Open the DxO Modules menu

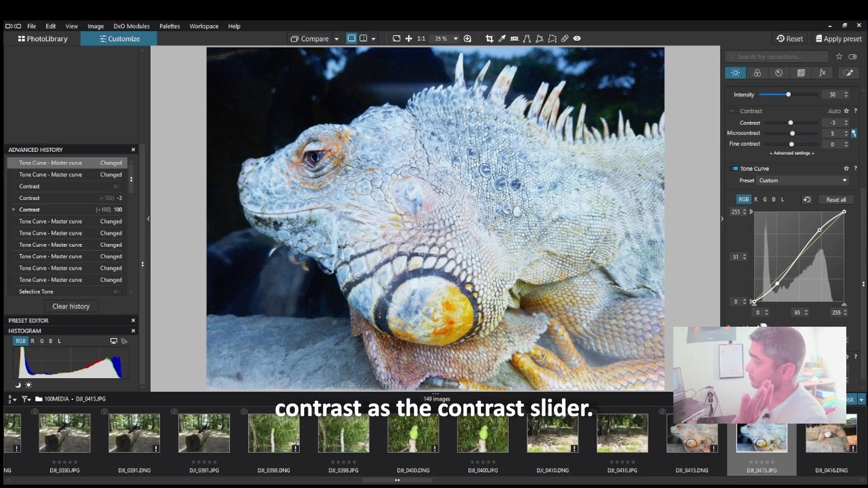point(131,26)
